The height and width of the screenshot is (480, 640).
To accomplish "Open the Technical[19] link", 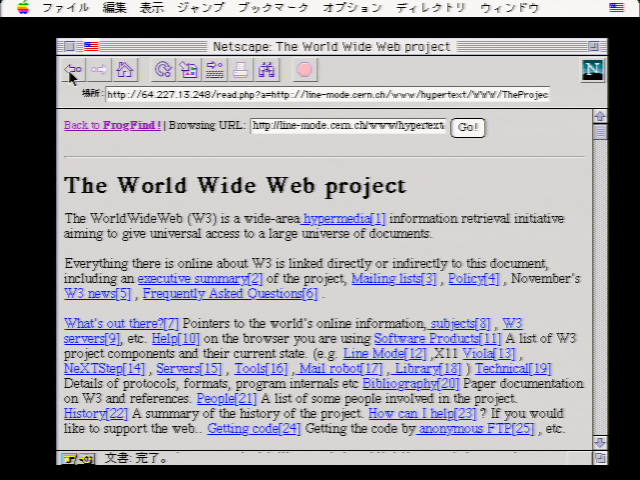I will coord(513,369).
